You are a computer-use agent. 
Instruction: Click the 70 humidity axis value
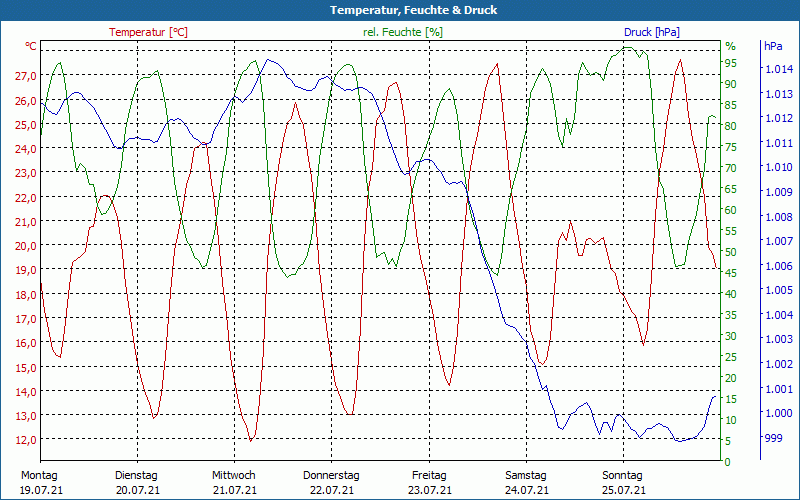[x=731, y=168]
